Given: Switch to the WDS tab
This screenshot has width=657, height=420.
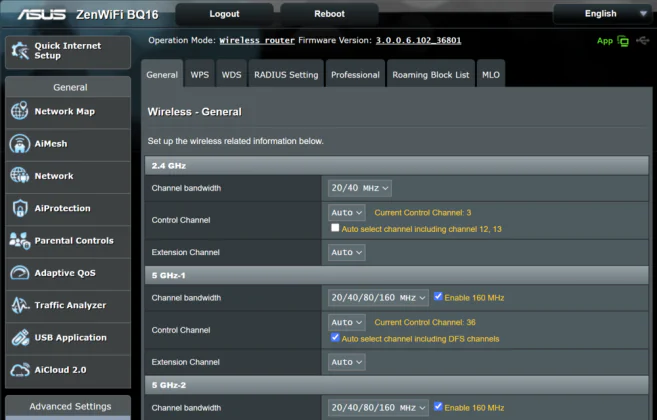Looking at the screenshot, I should [231, 74].
